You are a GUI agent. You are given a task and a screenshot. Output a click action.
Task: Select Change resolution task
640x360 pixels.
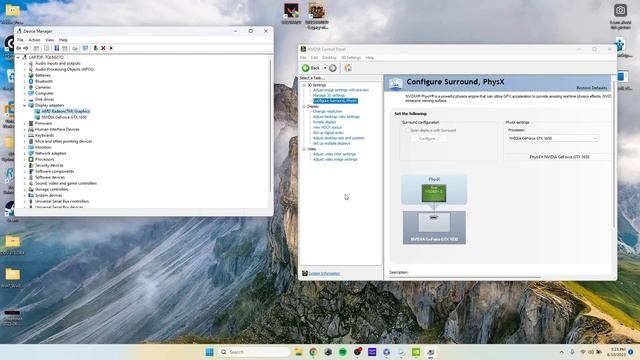(327, 111)
